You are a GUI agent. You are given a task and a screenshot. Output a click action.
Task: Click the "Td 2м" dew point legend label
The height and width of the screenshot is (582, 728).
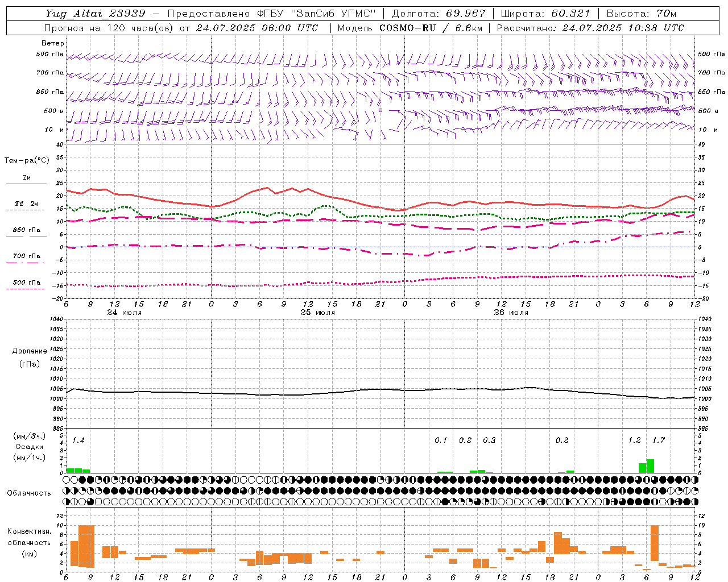(26, 203)
